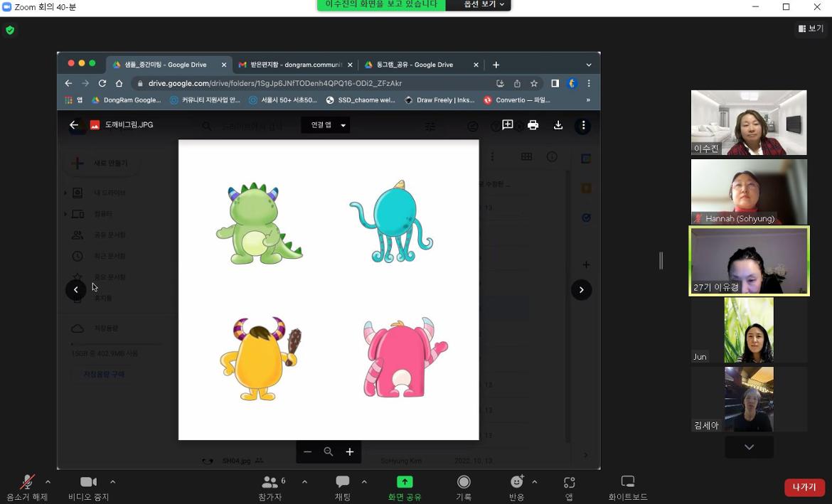Viewport: 832px width, 504px height.
Task: Stop video with 비디오 중지 button
Action: [x=88, y=487]
